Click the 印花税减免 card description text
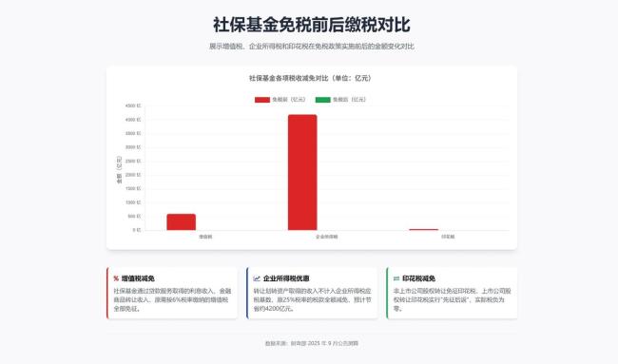 tap(453, 299)
